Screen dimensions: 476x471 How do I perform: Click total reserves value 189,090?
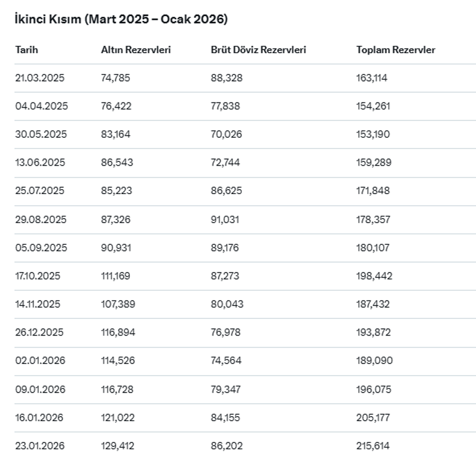(x=374, y=360)
